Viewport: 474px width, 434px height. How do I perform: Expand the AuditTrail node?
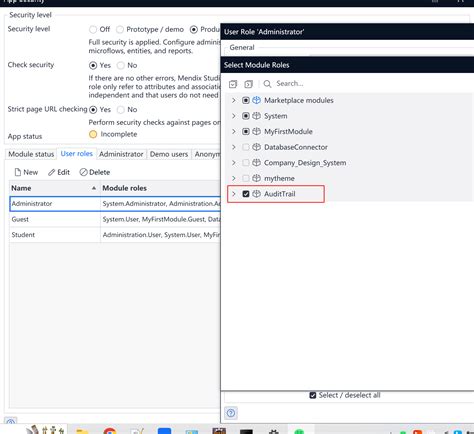pyautogui.click(x=234, y=194)
